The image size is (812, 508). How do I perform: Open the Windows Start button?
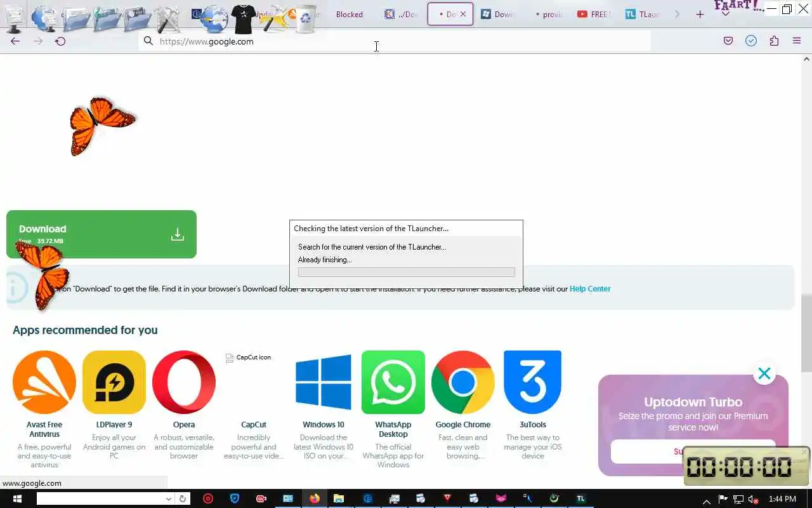[16, 499]
